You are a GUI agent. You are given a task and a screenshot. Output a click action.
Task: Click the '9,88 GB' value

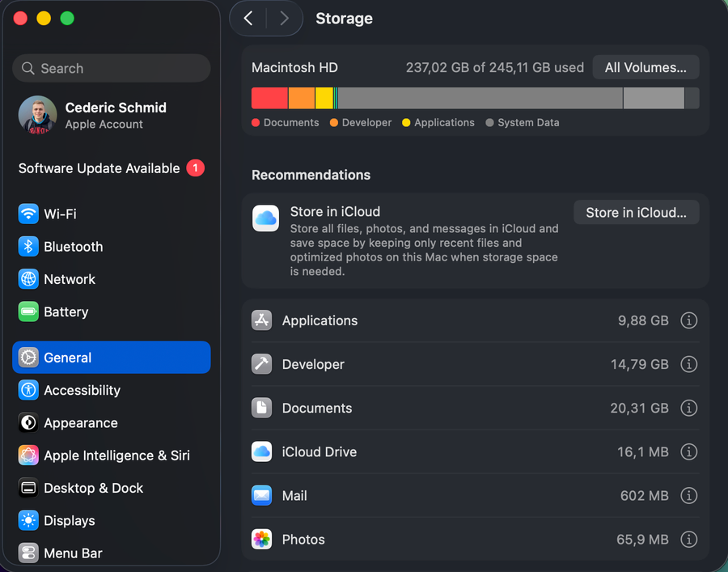pos(643,320)
